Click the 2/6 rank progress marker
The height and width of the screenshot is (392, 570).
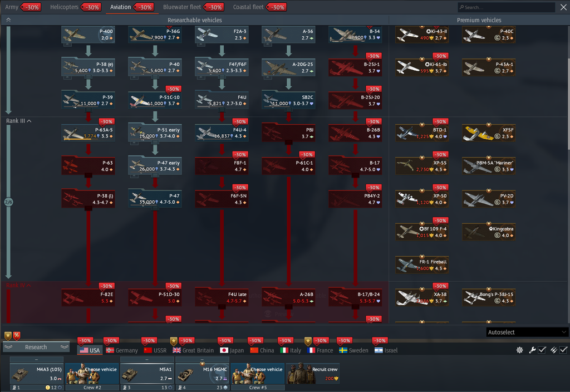pos(8,202)
